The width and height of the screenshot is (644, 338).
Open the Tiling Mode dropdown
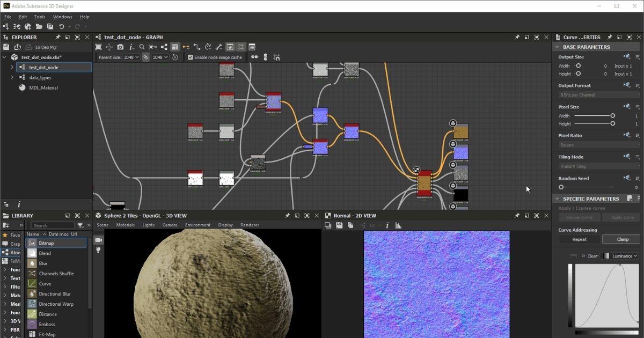(599, 166)
